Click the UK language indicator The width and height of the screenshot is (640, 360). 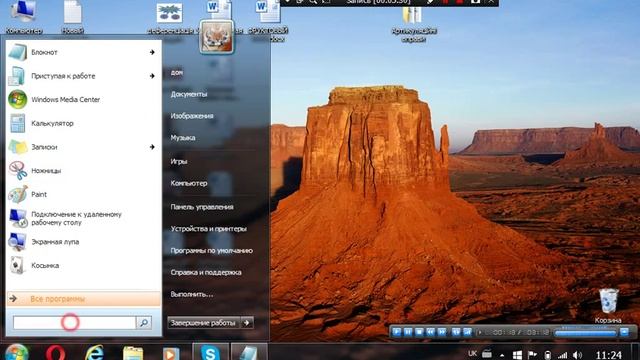472,353
